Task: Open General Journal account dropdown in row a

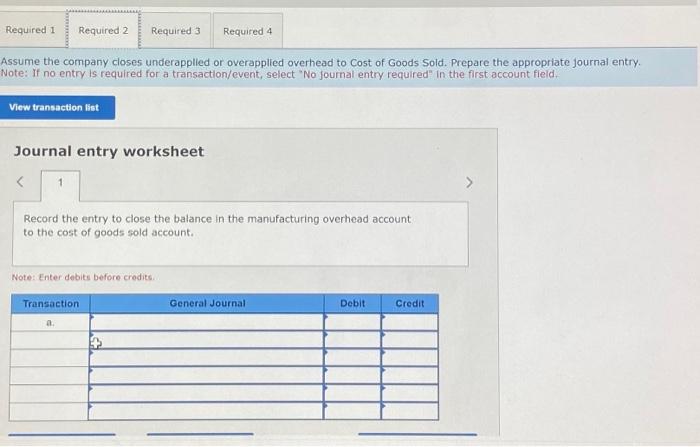Action: (x=207, y=322)
